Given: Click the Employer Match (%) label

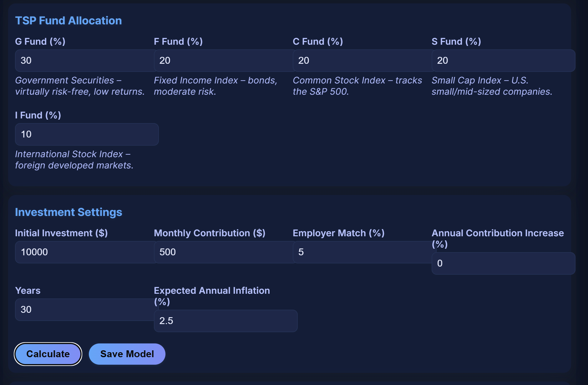Looking at the screenshot, I should pos(338,233).
